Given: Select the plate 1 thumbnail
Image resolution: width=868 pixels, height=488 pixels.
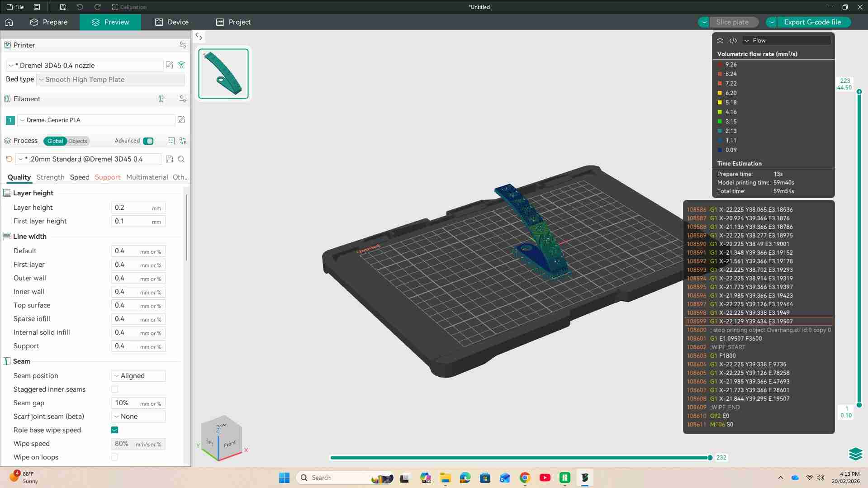Looking at the screenshot, I should [223, 74].
